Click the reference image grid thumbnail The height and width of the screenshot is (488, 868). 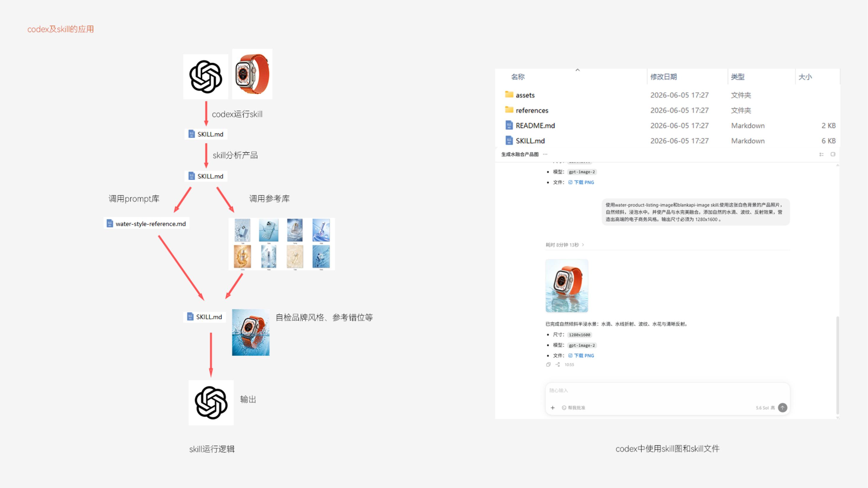[x=282, y=244]
